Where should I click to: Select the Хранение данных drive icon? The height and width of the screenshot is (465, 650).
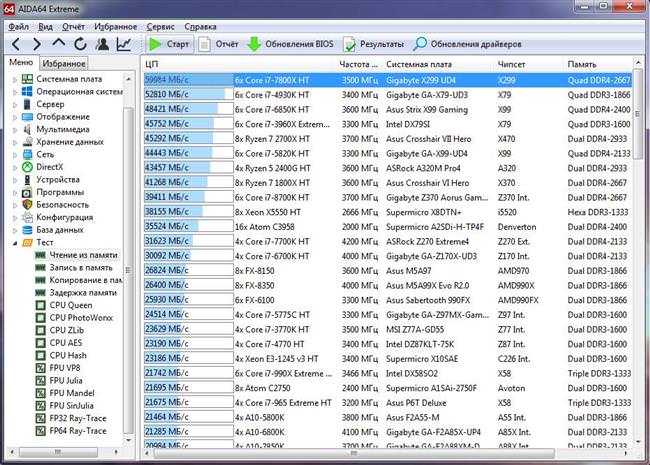[x=27, y=142]
